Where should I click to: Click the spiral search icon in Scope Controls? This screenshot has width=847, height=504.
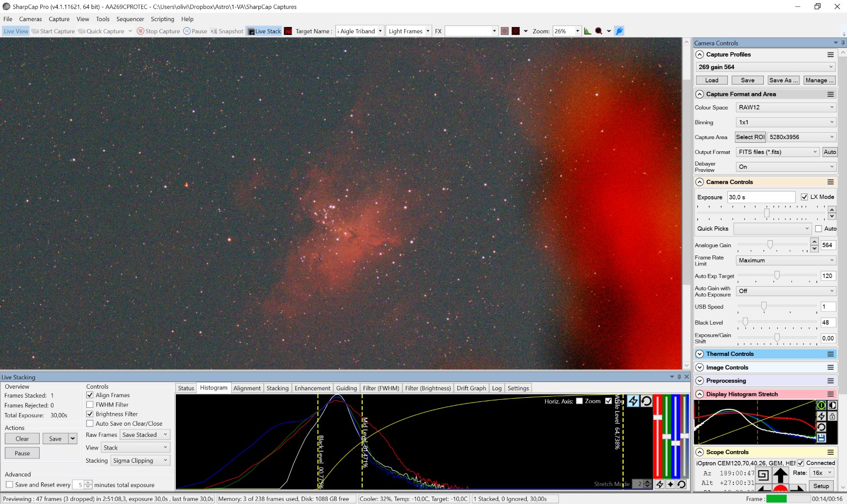763,475
